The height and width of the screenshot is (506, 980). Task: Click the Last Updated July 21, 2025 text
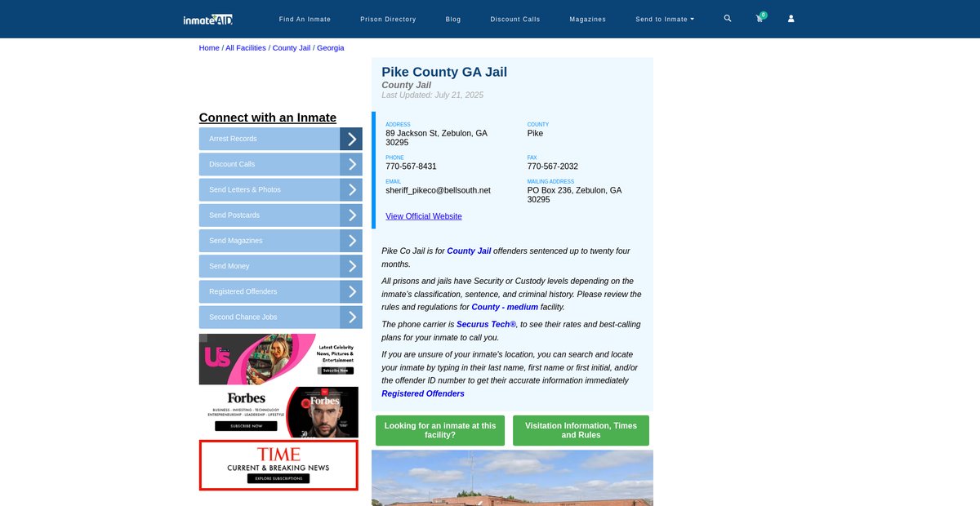coord(432,95)
